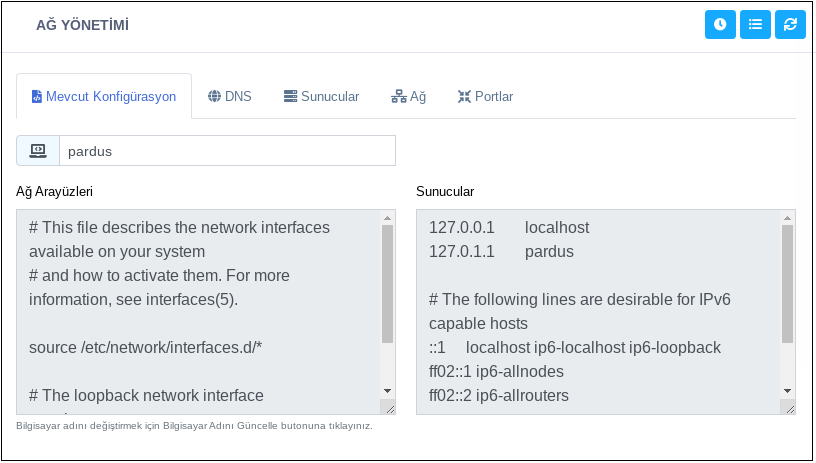Click scroll up arrow in Ağ Arayüzleri box
This screenshot has width=816, height=463.
(x=388, y=218)
